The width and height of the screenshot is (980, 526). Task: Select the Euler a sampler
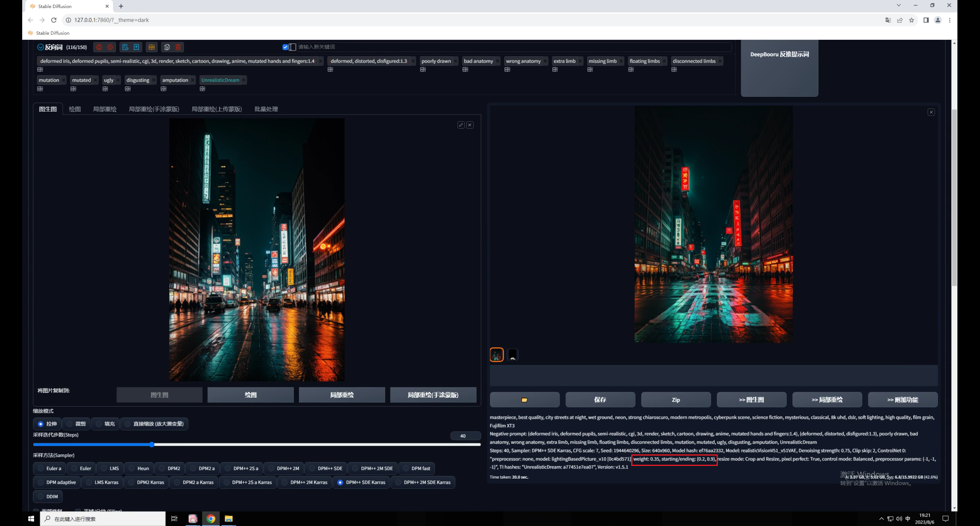click(41, 468)
